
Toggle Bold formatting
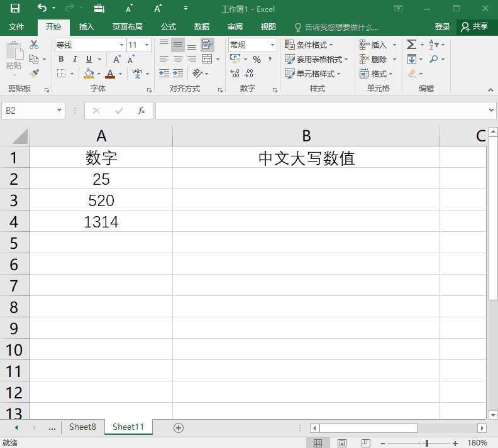tap(61, 59)
